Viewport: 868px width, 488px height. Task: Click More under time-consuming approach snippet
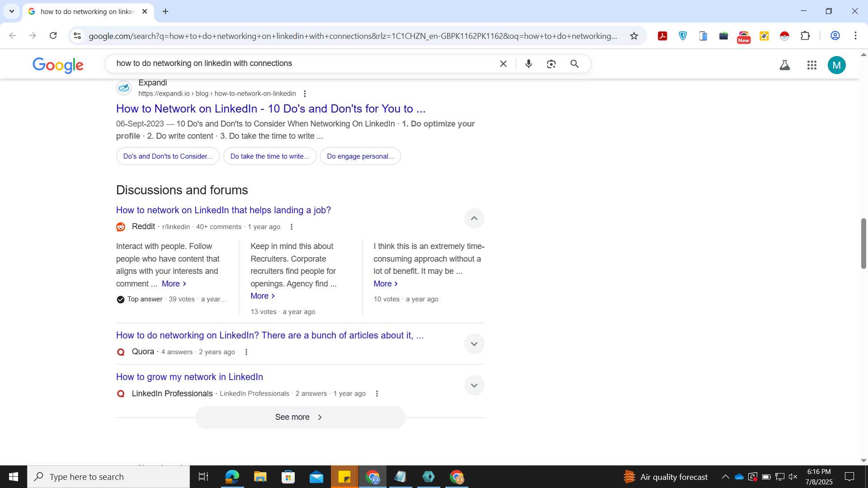[x=386, y=284]
